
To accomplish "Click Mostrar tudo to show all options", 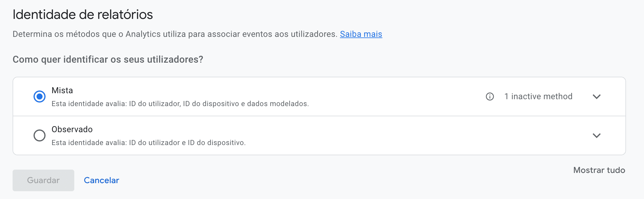I will pos(599,170).
